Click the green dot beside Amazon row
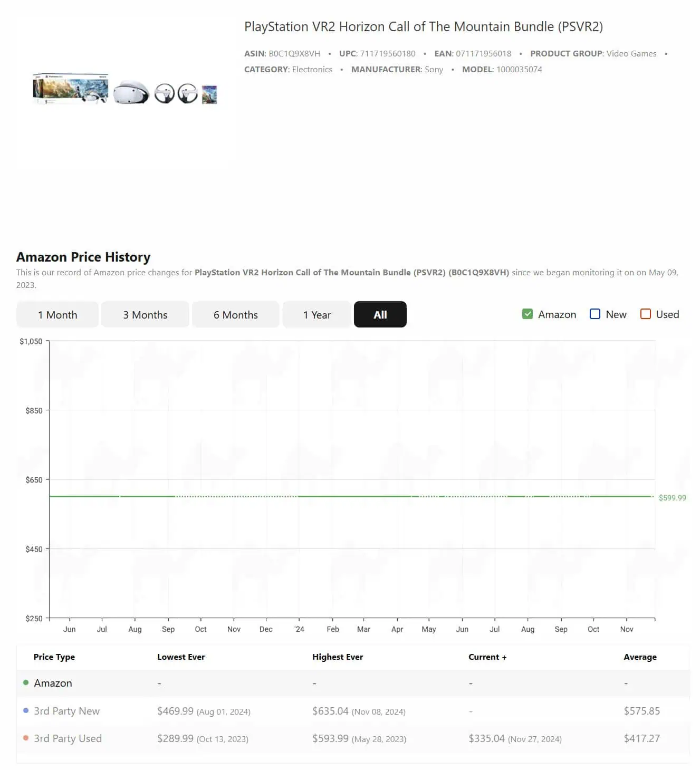Viewport: 700px width, 770px height. (x=26, y=682)
